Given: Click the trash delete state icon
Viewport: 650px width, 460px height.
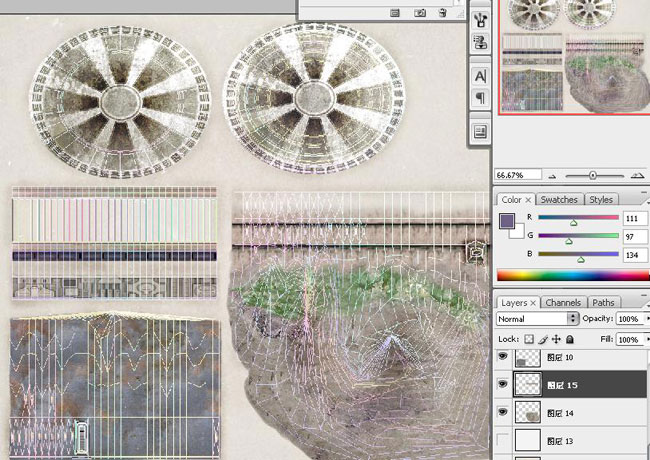Looking at the screenshot, I should click(442, 13).
